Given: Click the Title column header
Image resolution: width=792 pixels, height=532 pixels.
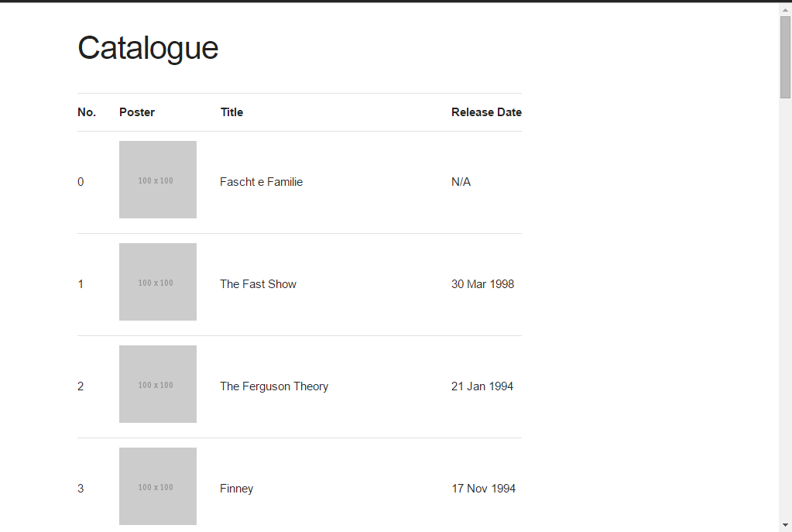Looking at the screenshot, I should (x=231, y=112).
